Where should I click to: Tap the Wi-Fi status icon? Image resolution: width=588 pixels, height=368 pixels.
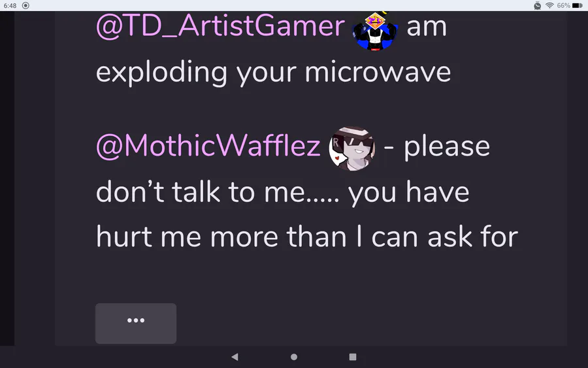[549, 5]
